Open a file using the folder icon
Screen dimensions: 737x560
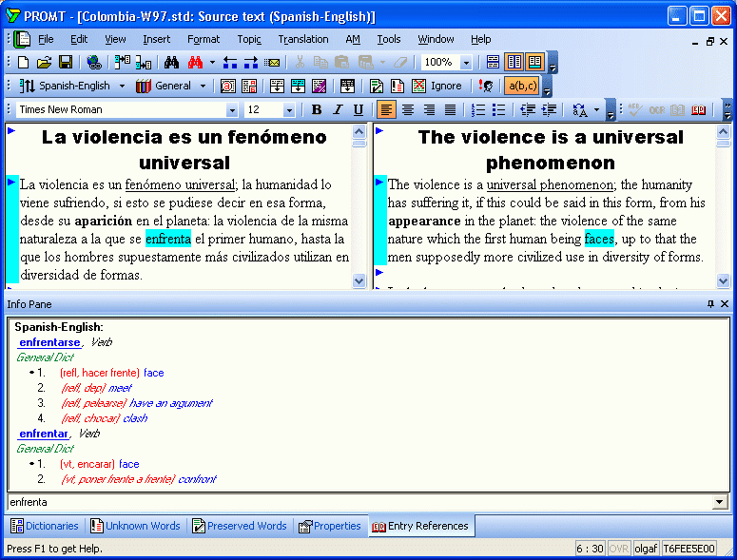(44, 62)
